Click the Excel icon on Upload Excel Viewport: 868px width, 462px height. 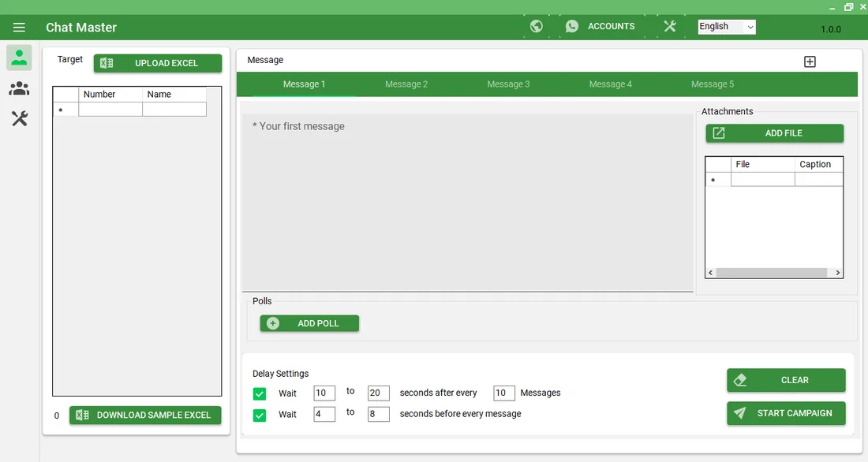[x=107, y=63]
